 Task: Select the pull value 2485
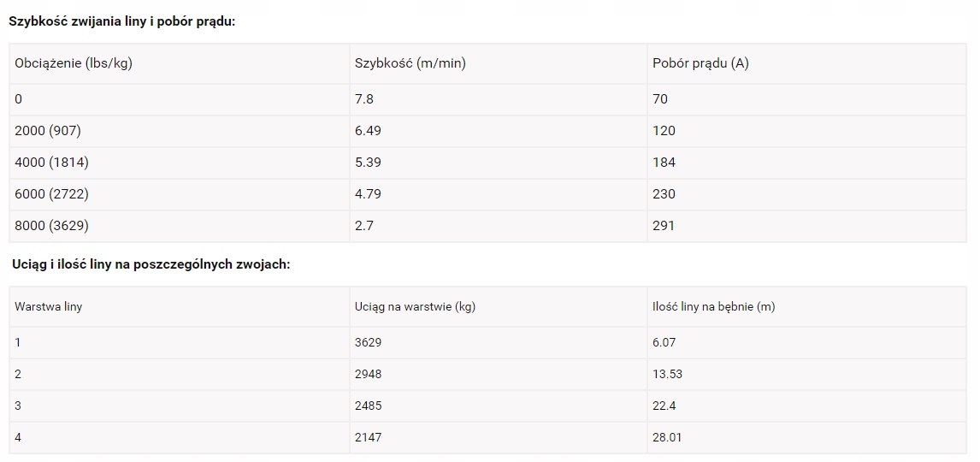(369, 406)
